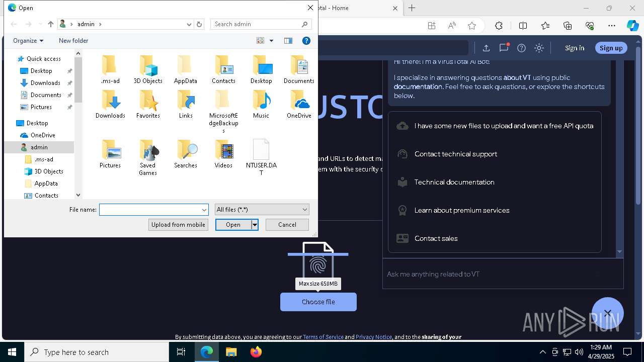Click VirusTotal upload file icon
This screenshot has height=362, width=644.
coord(486,48)
